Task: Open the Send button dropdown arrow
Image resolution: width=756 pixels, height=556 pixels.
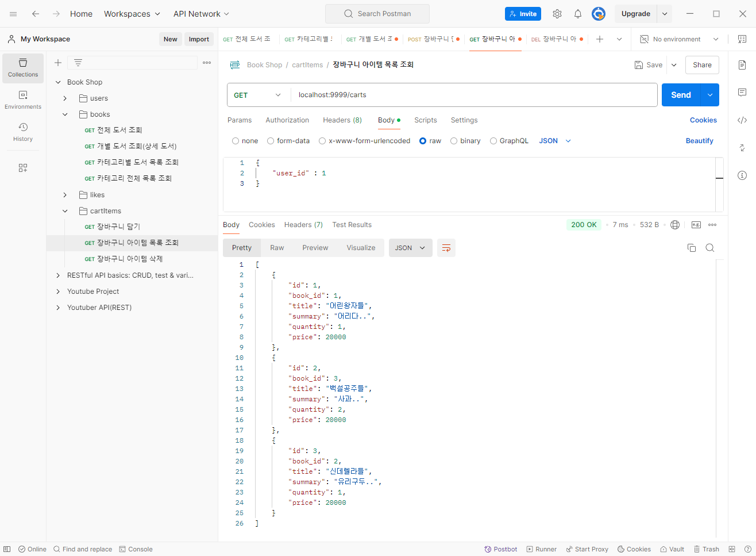Action: click(710, 95)
